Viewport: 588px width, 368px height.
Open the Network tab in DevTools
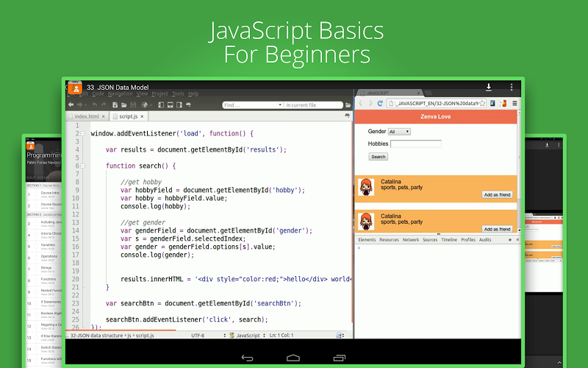(411, 240)
